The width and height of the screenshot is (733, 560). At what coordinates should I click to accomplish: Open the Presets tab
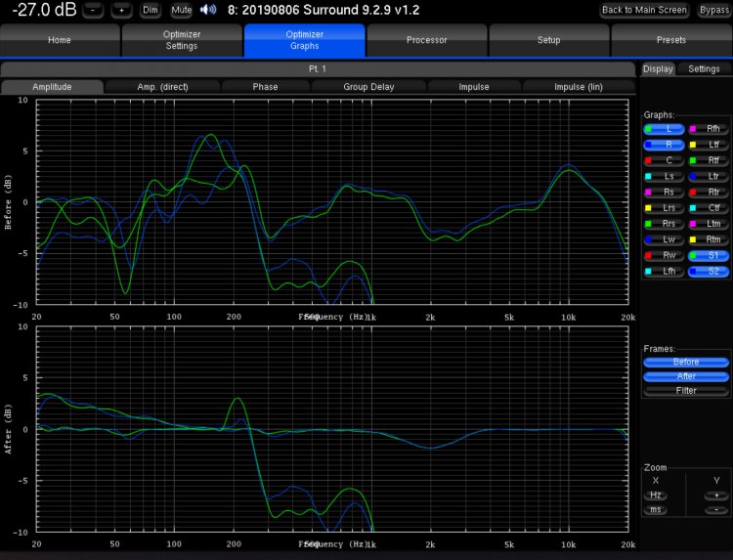671,40
